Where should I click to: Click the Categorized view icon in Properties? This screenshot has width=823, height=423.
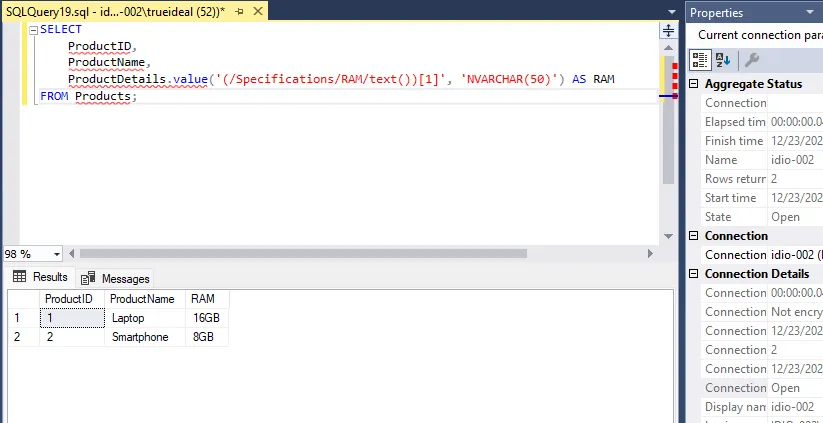701,60
